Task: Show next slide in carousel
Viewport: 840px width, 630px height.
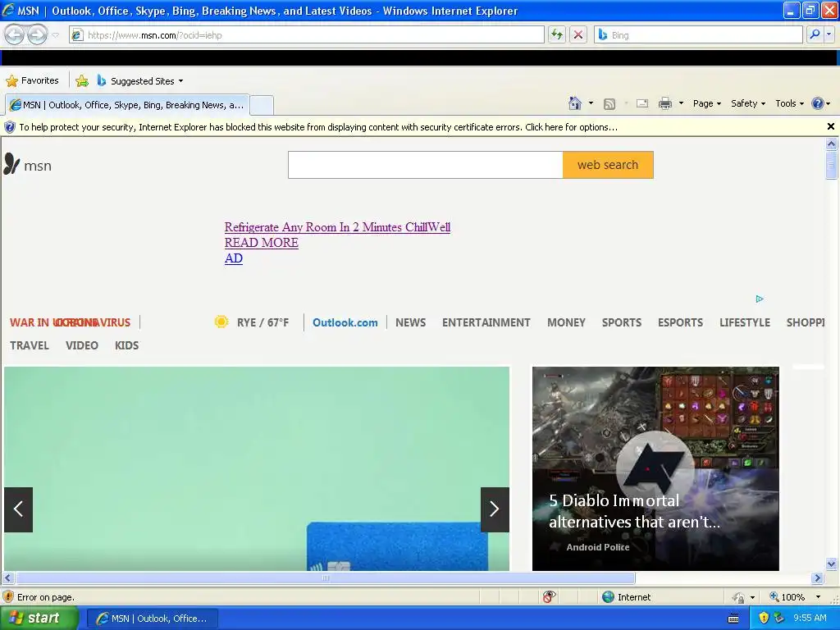Action: click(495, 509)
